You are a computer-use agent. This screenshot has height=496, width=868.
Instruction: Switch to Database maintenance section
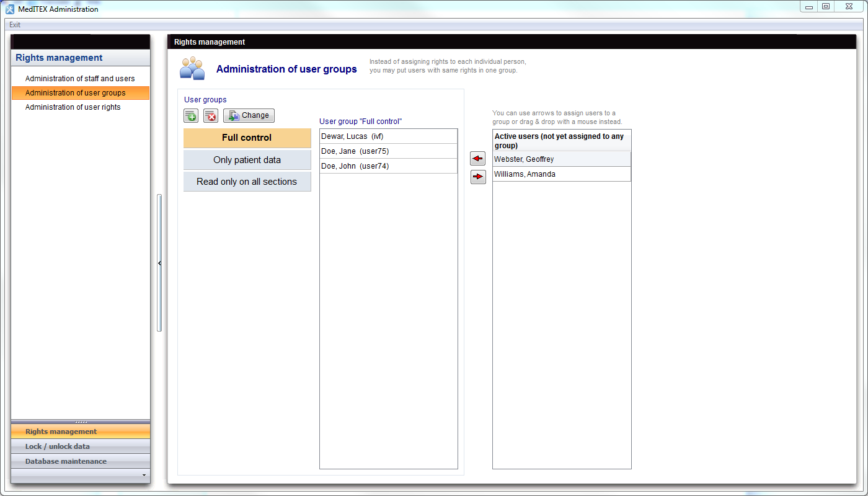(x=81, y=461)
